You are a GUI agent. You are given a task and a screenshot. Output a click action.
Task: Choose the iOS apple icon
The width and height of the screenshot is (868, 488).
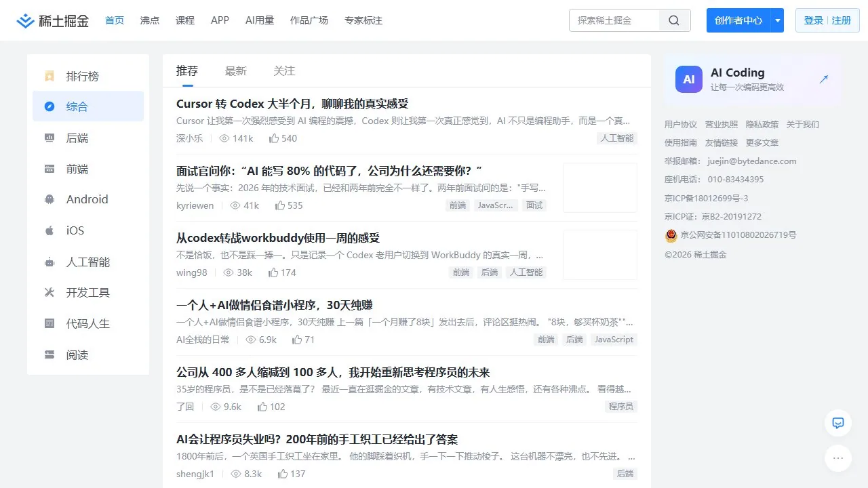(x=50, y=230)
